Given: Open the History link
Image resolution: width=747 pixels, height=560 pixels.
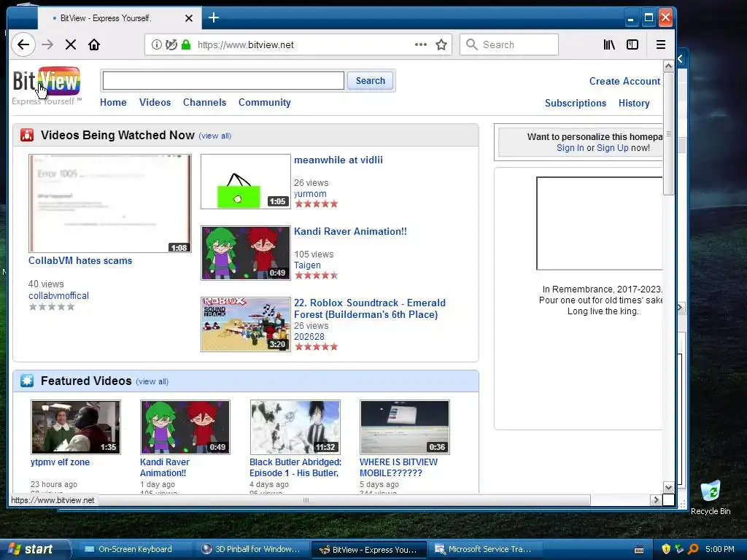Looking at the screenshot, I should coord(634,104).
